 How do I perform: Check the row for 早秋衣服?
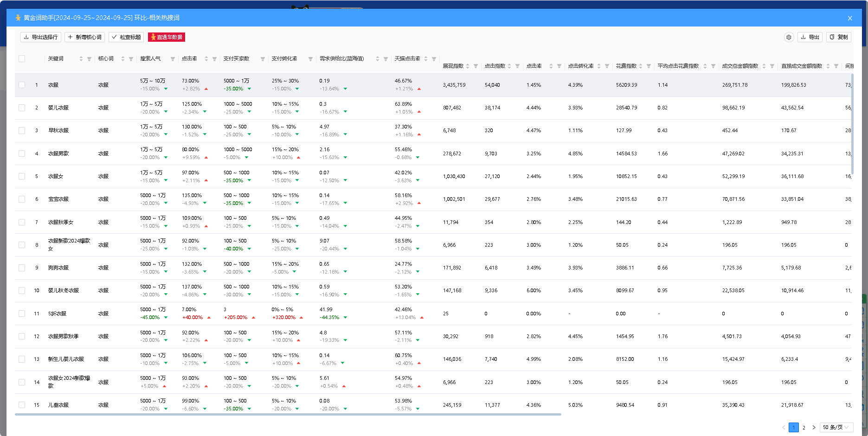point(22,131)
